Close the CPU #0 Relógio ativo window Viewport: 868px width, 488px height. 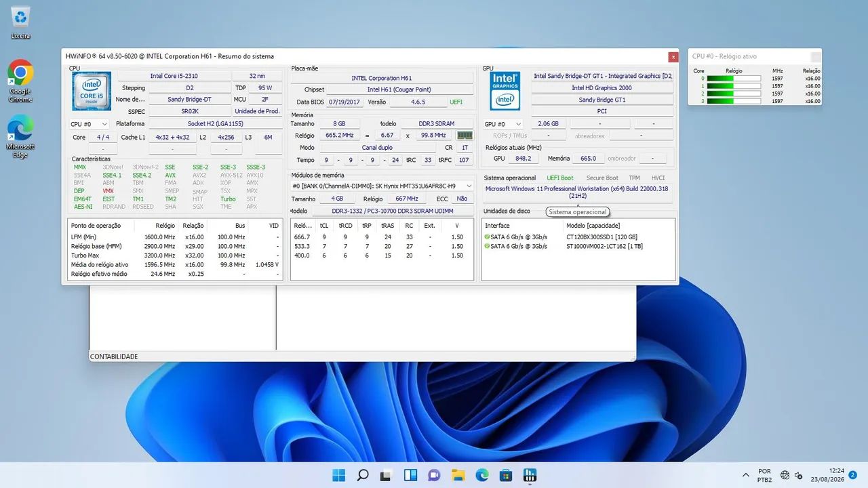click(x=816, y=57)
